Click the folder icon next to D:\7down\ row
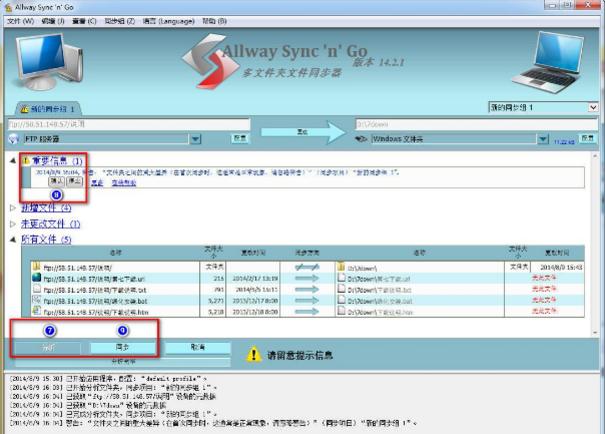Image resolution: width=605 pixels, height=434 pixels. click(341, 267)
